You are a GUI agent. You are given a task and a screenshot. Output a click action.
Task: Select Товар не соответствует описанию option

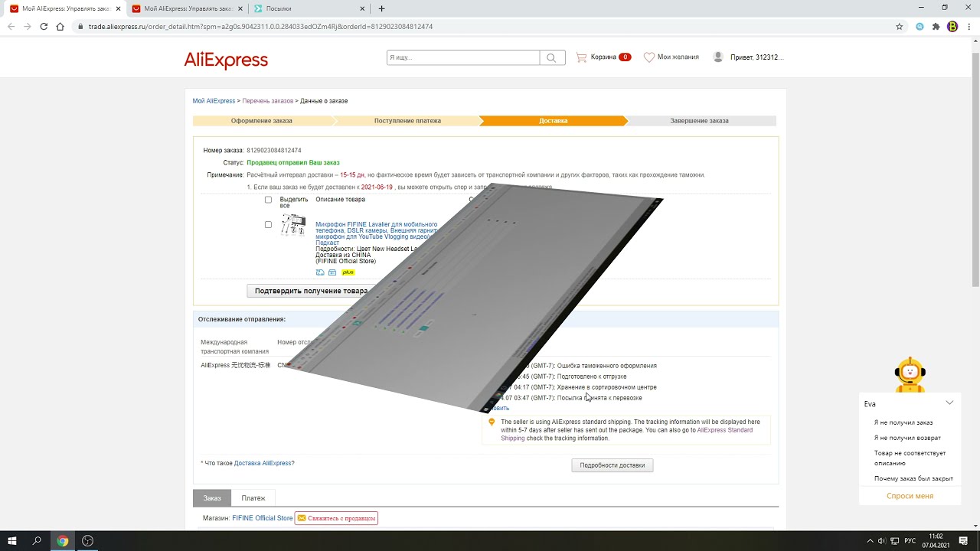(910, 458)
